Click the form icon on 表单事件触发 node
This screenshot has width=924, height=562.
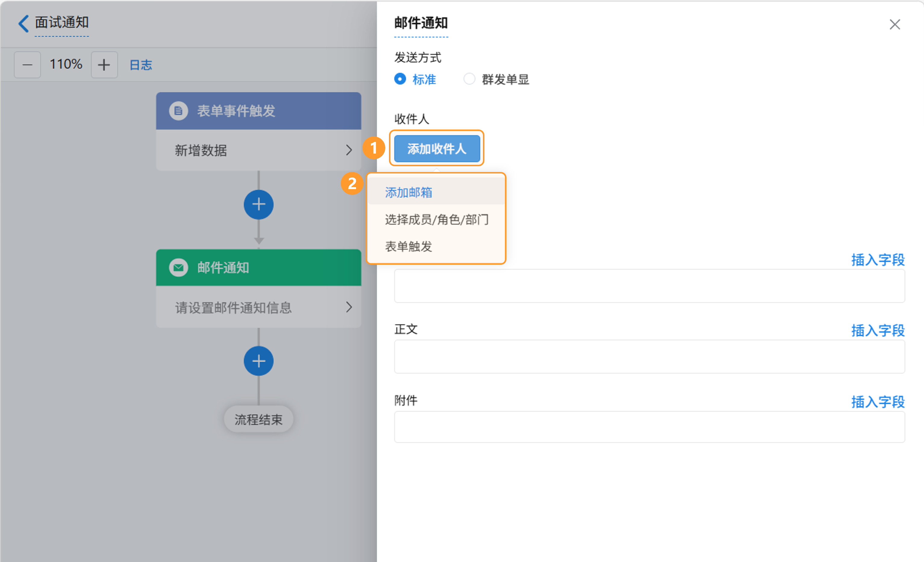178,111
